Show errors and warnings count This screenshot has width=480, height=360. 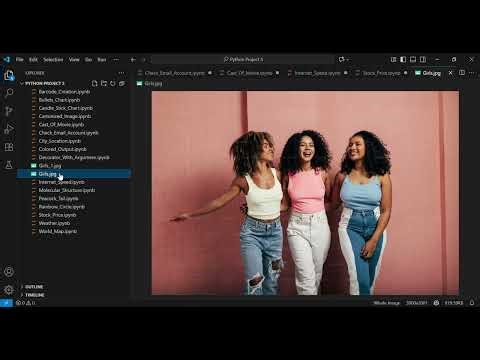(26, 303)
